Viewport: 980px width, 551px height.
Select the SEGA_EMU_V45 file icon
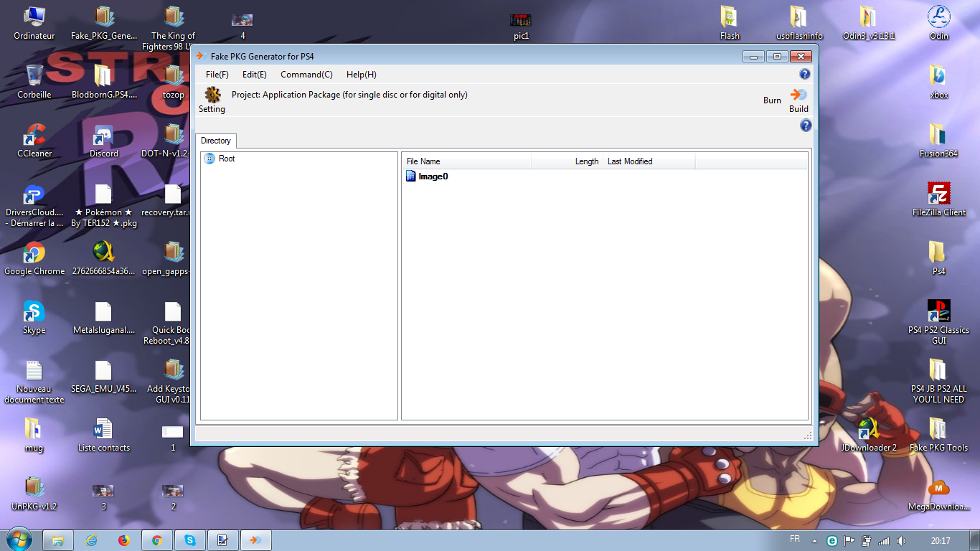click(103, 376)
